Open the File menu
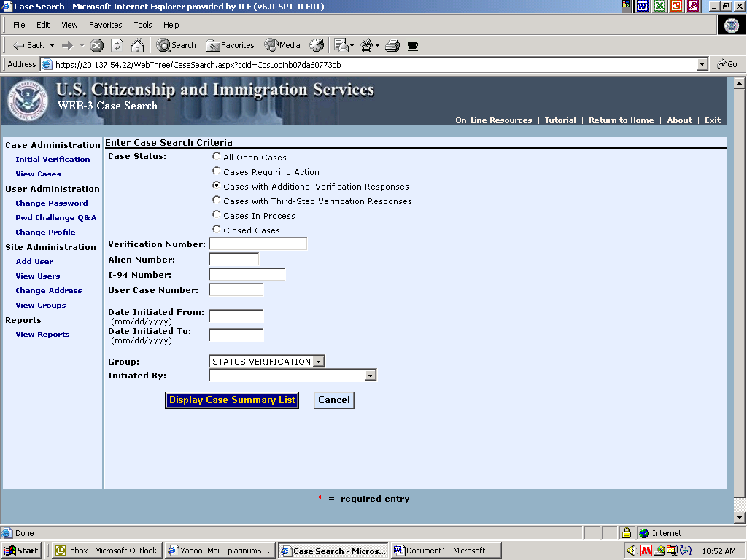This screenshot has width=747, height=560. (x=19, y=25)
